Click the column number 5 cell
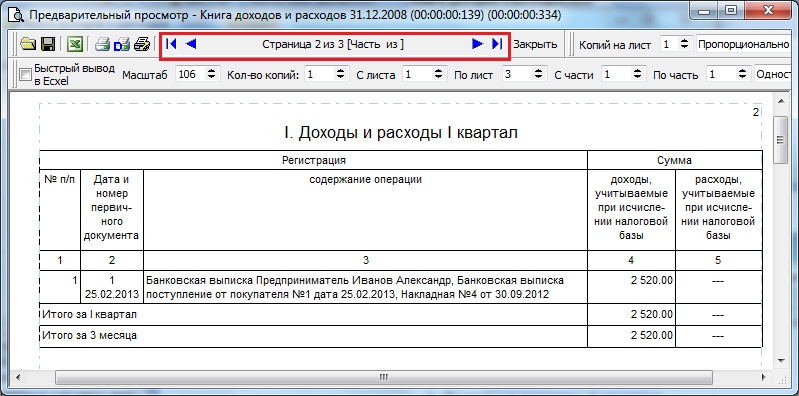 (x=718, y=260)
